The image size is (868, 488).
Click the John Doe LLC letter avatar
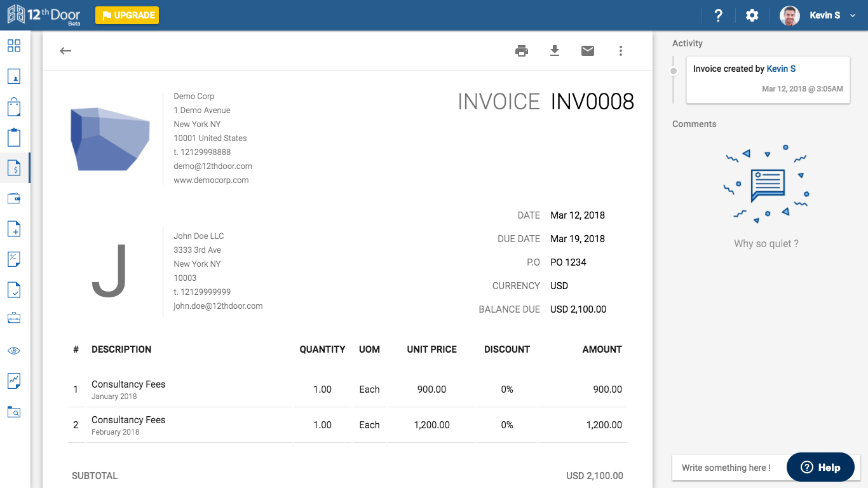[109, 271]
